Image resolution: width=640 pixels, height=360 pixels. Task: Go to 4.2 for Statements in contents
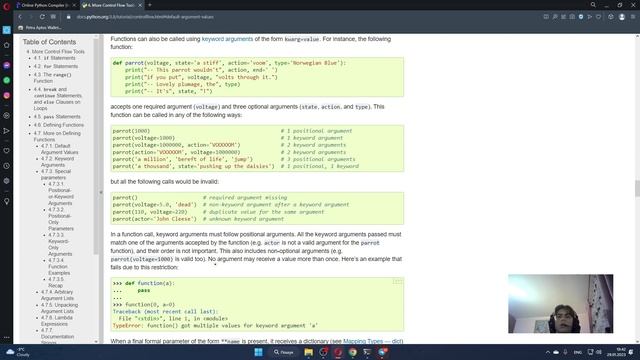pos(56,66)
